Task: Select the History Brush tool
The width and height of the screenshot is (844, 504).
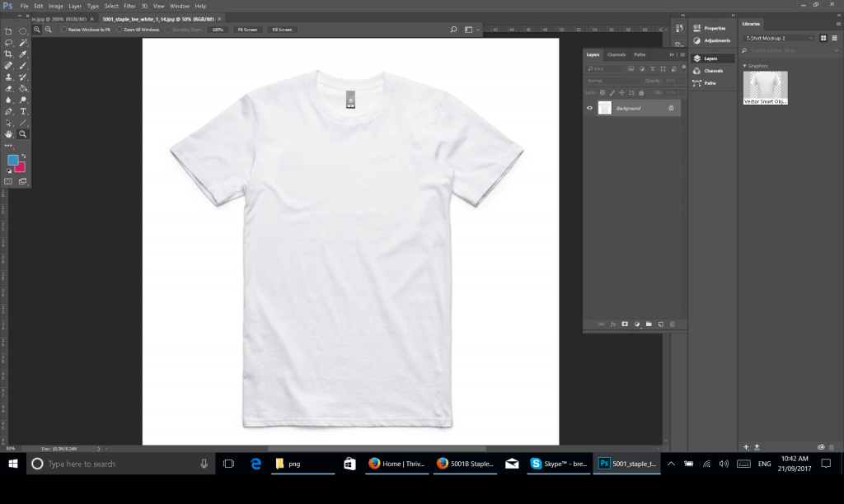Action: [x=23, y=77]
